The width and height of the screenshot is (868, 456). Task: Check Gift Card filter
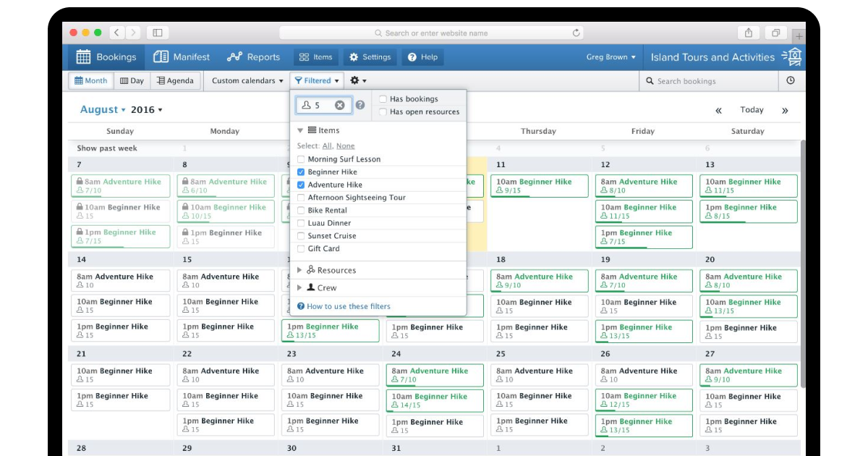click(301, 249)
